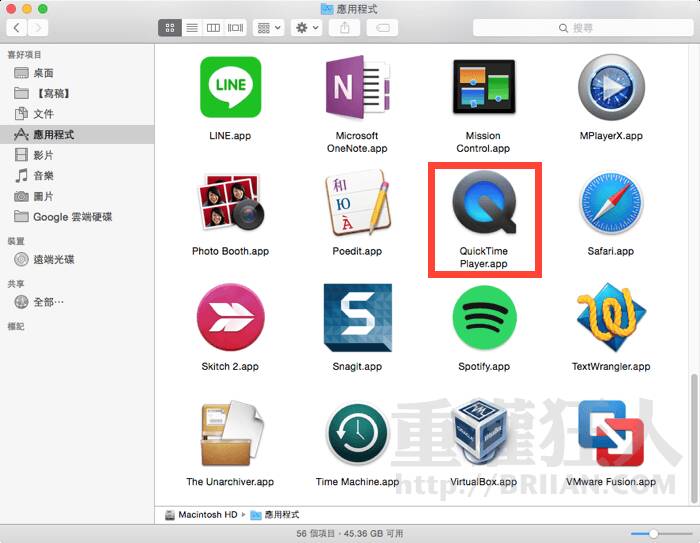Click the Safari.app compass icon
This screenshot has width=700, height=543.
tap(611, 203)
